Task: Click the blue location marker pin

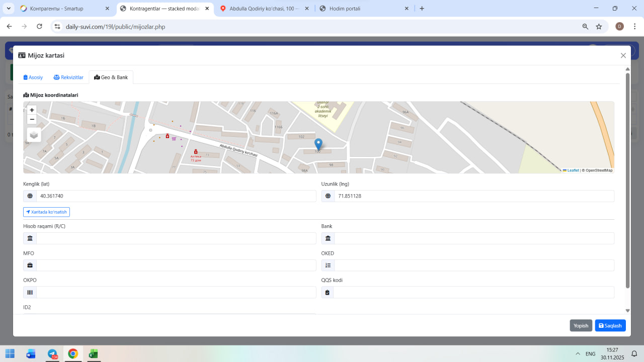Action: pyautogui.click(x=318, y=144)
